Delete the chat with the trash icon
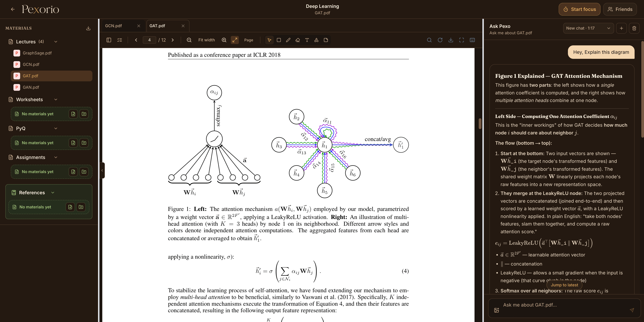The image size is (644, 322). pos(634,28)
